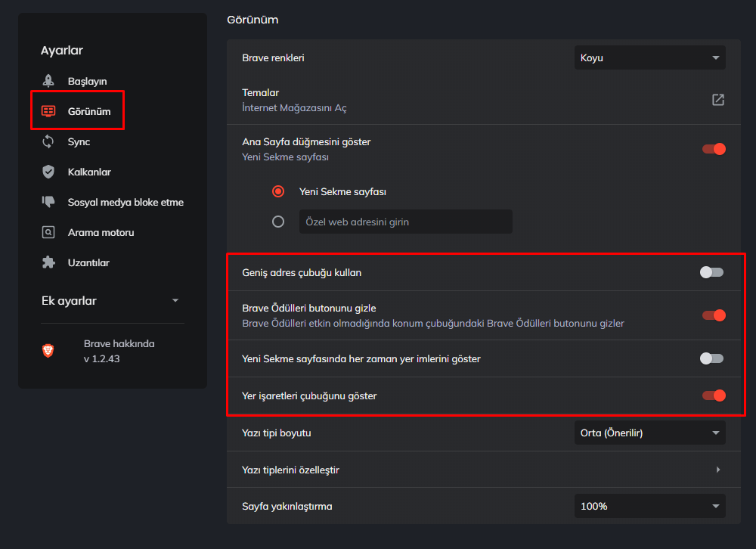Click the Brave lion logo icon
756x549 pixels.
(48, 351)
